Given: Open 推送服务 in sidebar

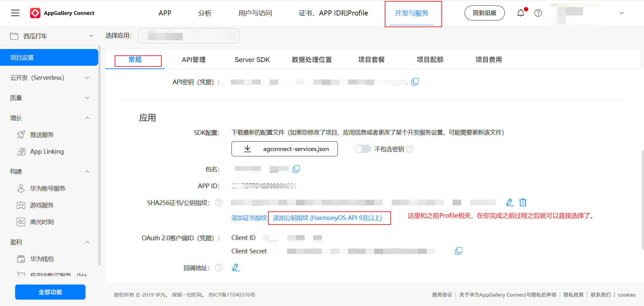Looking at the screenshot, I should tap(42, 135).
